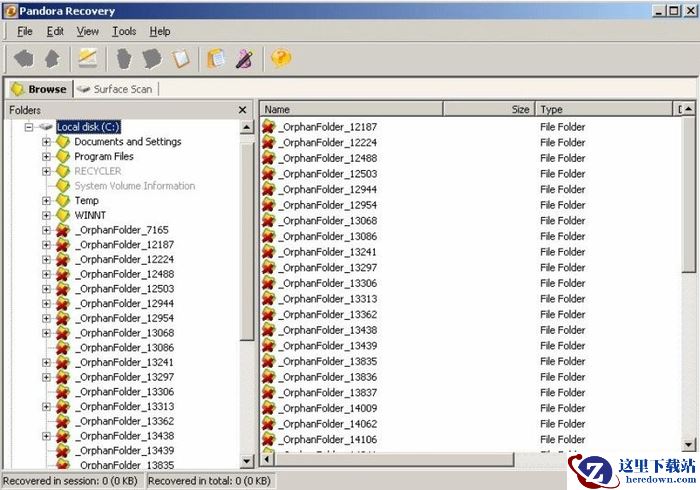Open the Edit menu
This screenshot has height=490, width=700.
pyautogui.click(x=55, y=31)
